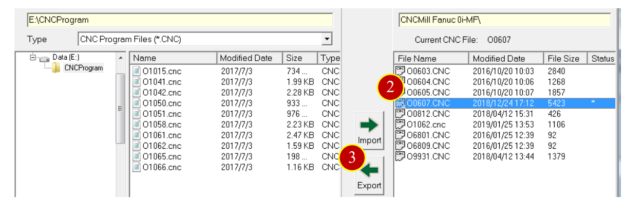Click the O1066.cnc file icon
644x212 pixels.
(x=137, y=167)
